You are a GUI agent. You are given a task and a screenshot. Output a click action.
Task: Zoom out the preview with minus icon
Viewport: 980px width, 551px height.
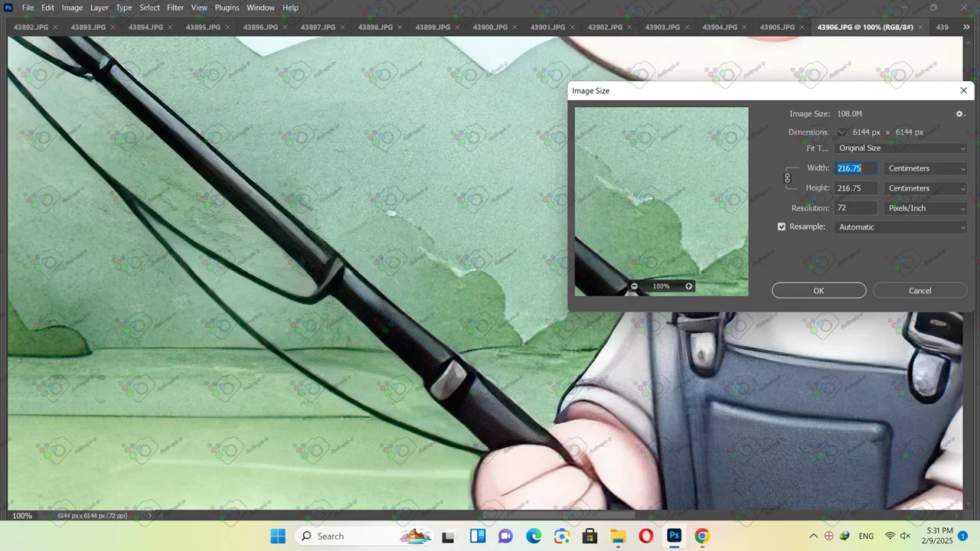[634, 286]
